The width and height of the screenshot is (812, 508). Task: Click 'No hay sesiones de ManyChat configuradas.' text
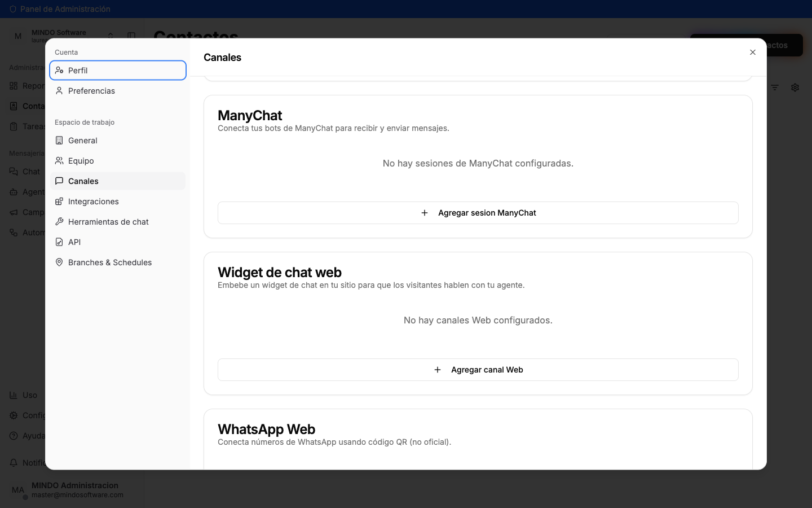478,163
